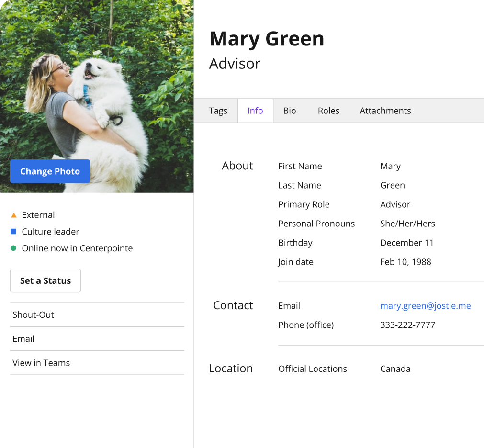Open the Set a Status button

pyautogui.click(x=45, y=281)
